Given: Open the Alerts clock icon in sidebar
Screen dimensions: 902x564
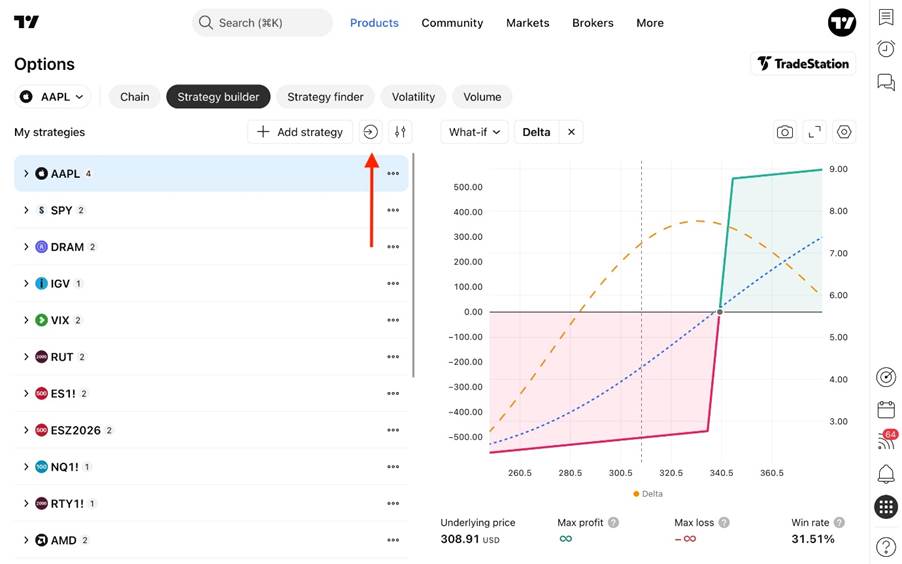Looking at the screenshot, I should point(886,49).
